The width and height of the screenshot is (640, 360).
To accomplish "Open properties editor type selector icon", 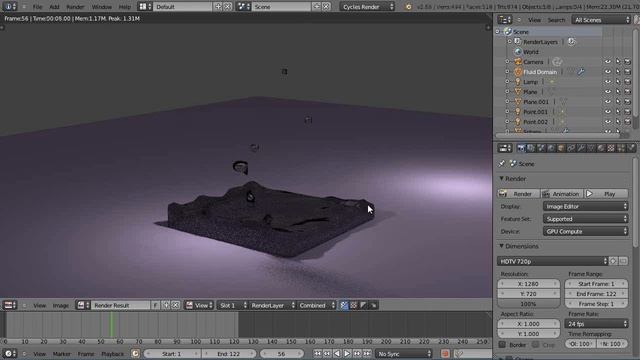I will [505, 148].
